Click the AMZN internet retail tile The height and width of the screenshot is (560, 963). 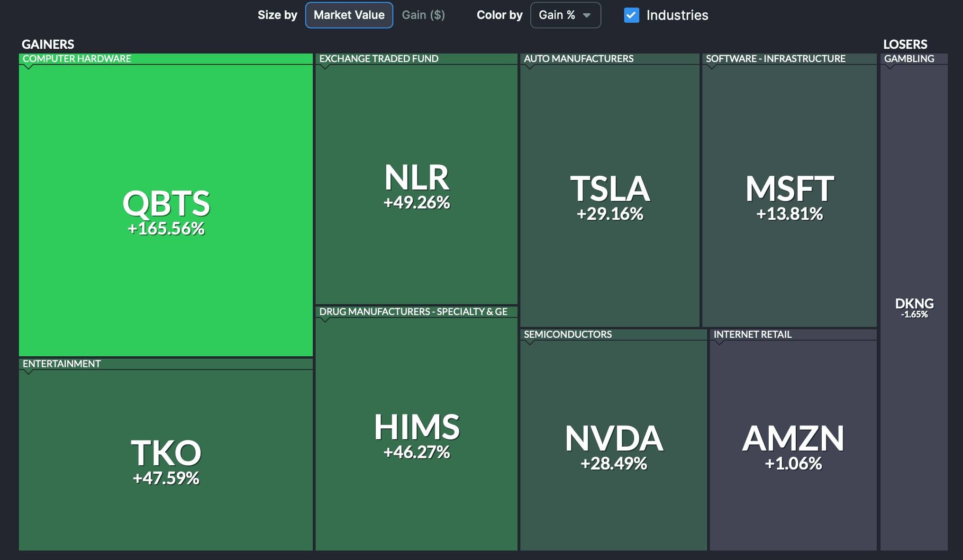pos(793,446)
